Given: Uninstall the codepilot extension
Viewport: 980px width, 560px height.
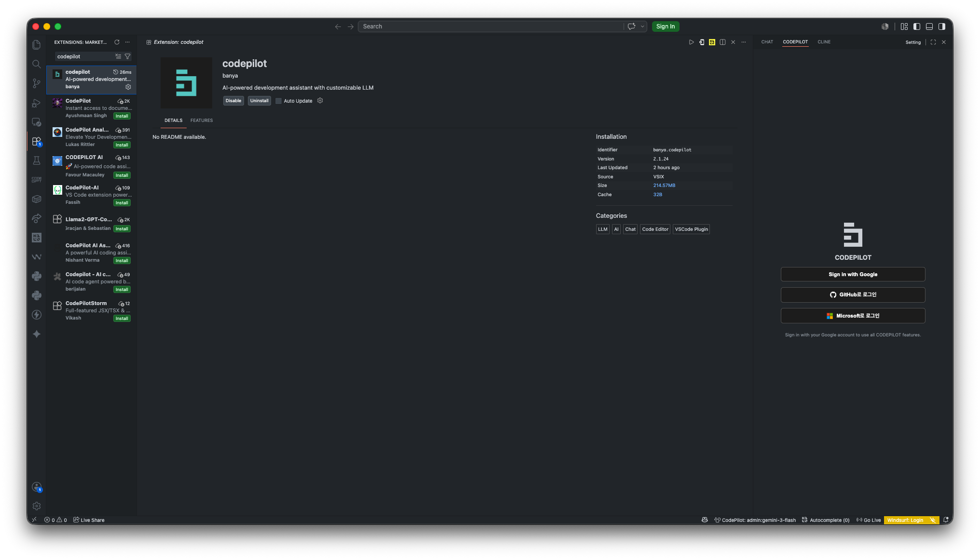Looking at the screenshot, I should (259, 101).
